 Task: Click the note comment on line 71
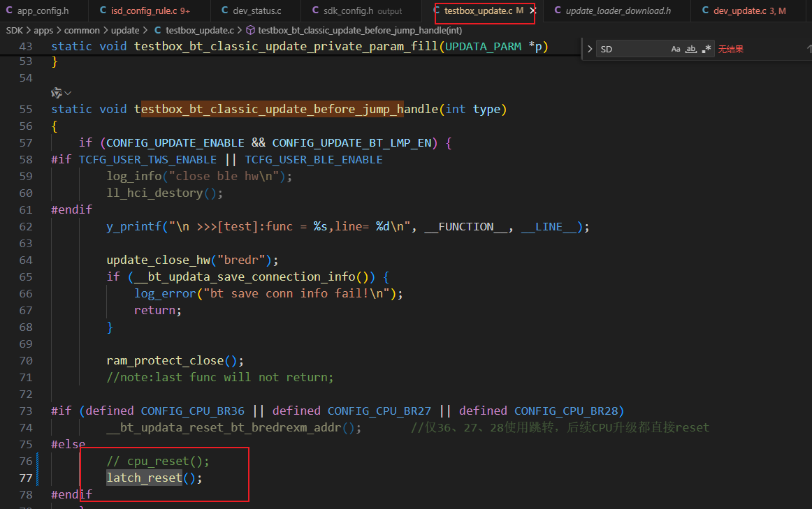[220, 378]
